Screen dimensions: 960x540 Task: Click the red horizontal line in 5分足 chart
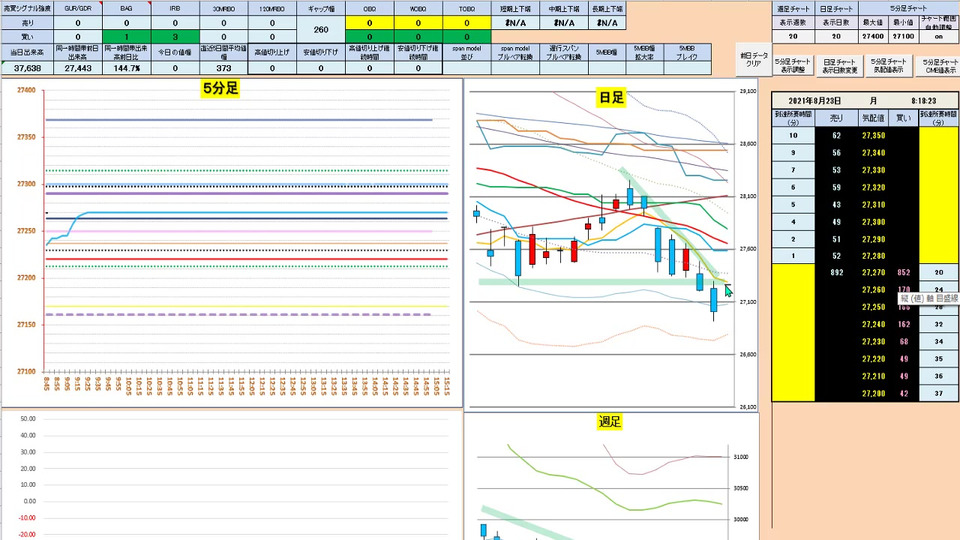247,259
